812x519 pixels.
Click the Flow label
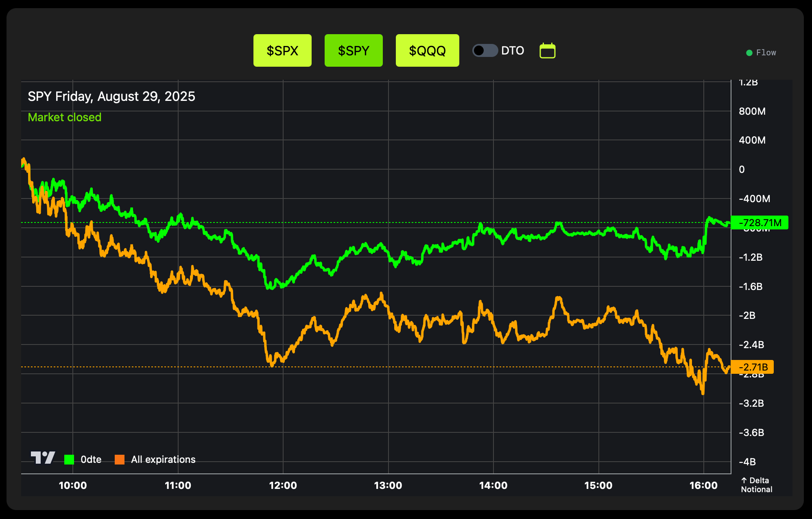pos(766,52)
